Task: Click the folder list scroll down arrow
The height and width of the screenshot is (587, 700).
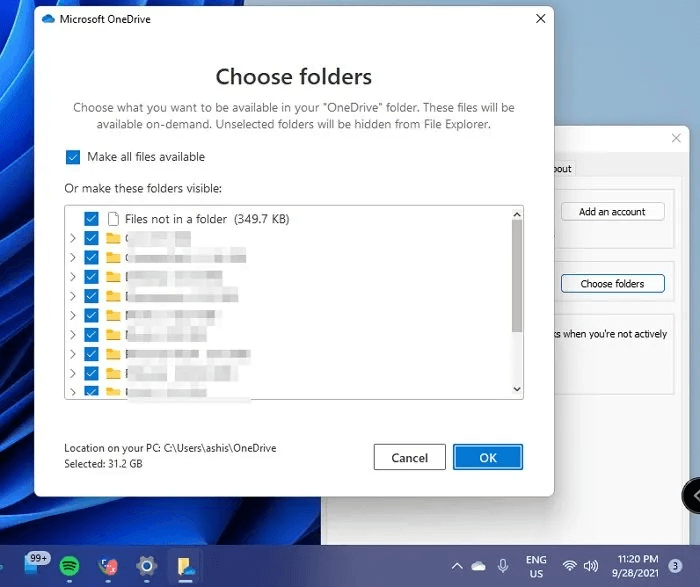Action: pyautogui.click(x=517, y=389)
